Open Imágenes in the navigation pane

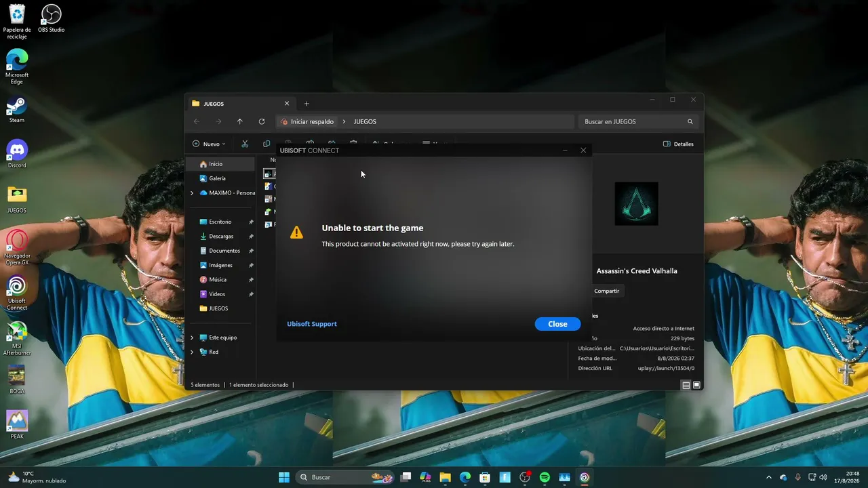220,265
